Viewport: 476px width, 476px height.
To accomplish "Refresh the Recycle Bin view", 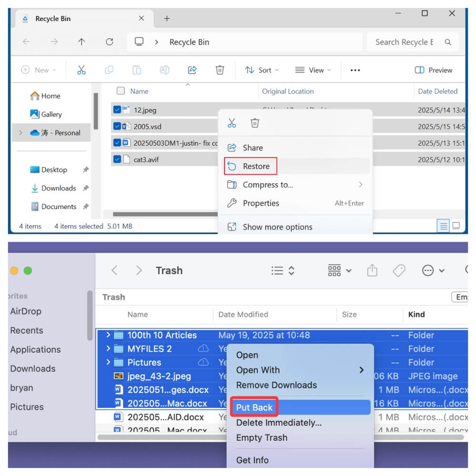I will pyautogui.click(x=109, y=42).
